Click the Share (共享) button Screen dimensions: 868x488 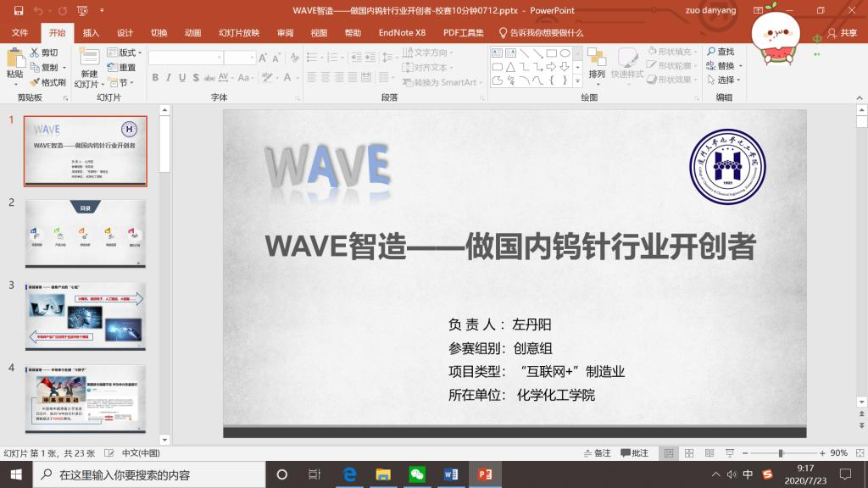842,33
